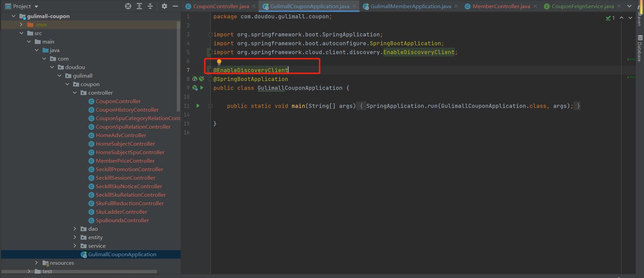Show hidden editor tabs dropdown
This screenshot has width=644, height=278.
(629, 6)
